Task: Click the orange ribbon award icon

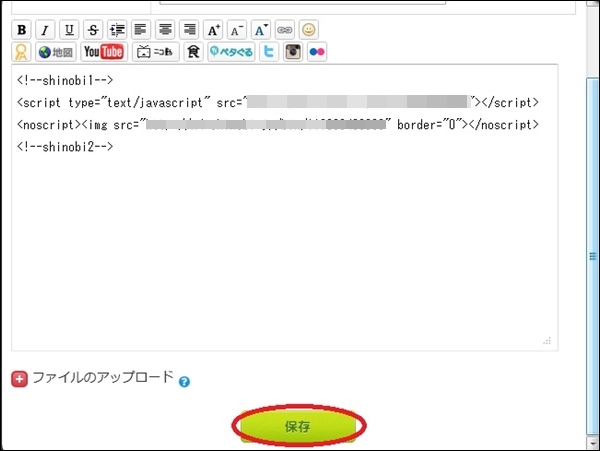Action: click(21, 52)
